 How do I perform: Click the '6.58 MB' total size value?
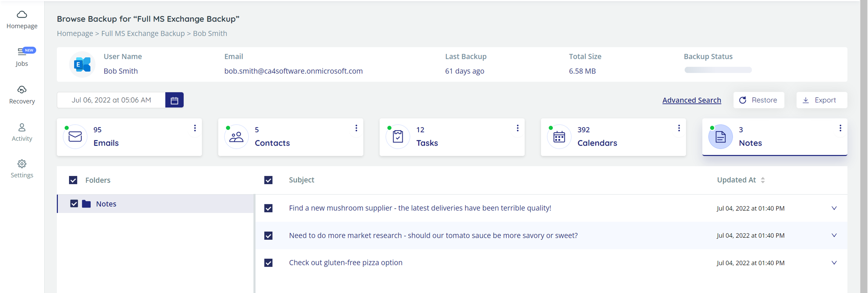point(582,71)
